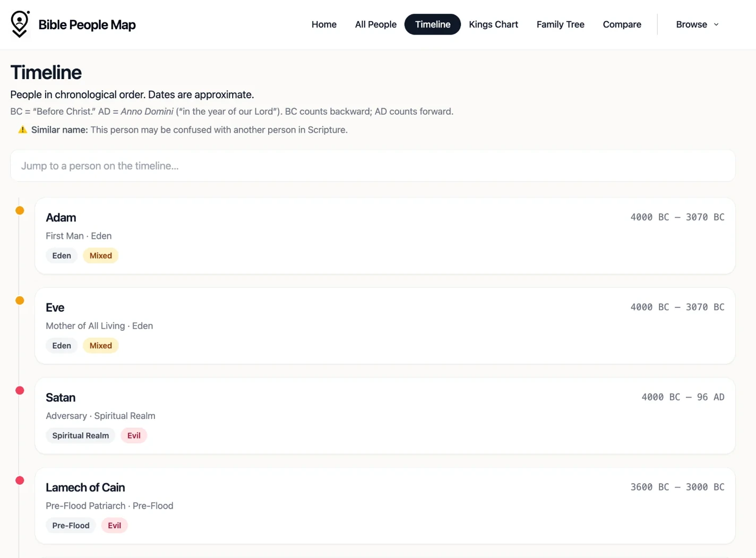Open the Kings Chart page
Viewport: 756px width, 558px height.
pyautogui.click(x=493, y=24)
